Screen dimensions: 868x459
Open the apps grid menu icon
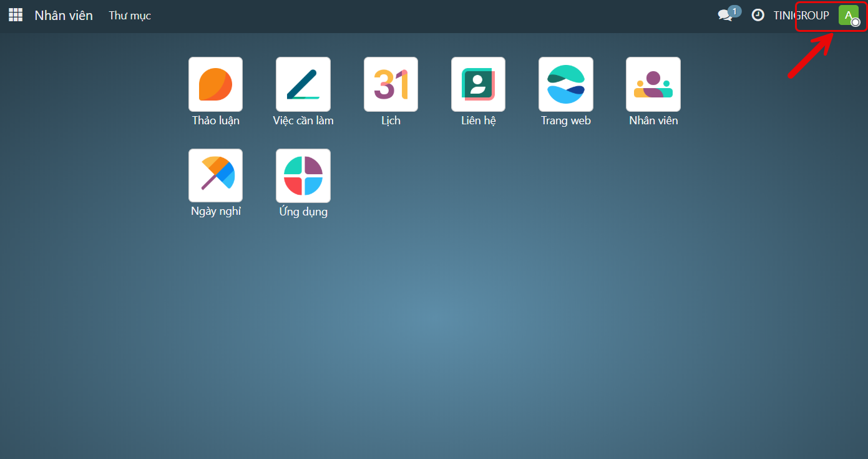pyautogui.click(x=16, y=15)
